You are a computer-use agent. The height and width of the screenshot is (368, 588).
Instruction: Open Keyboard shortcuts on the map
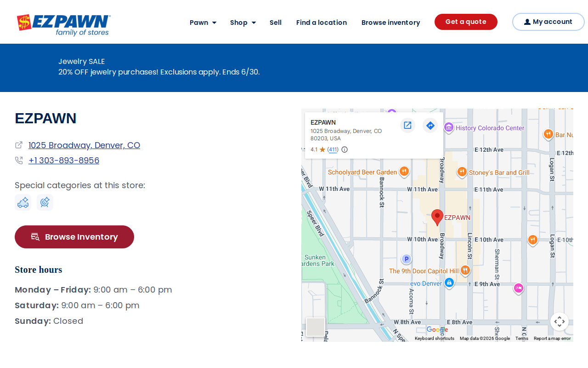click(x=435, y=339)
